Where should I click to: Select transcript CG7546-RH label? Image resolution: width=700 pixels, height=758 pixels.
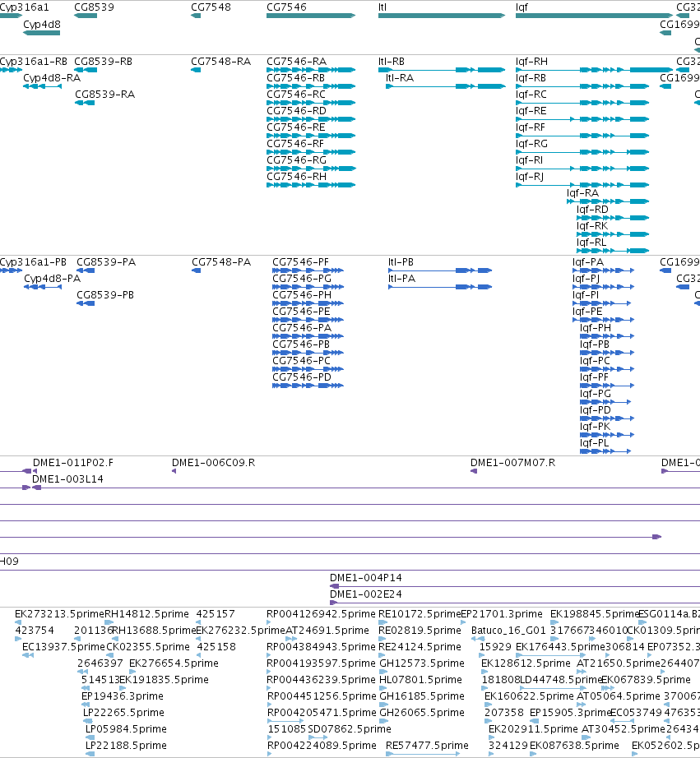pos(297,177)
